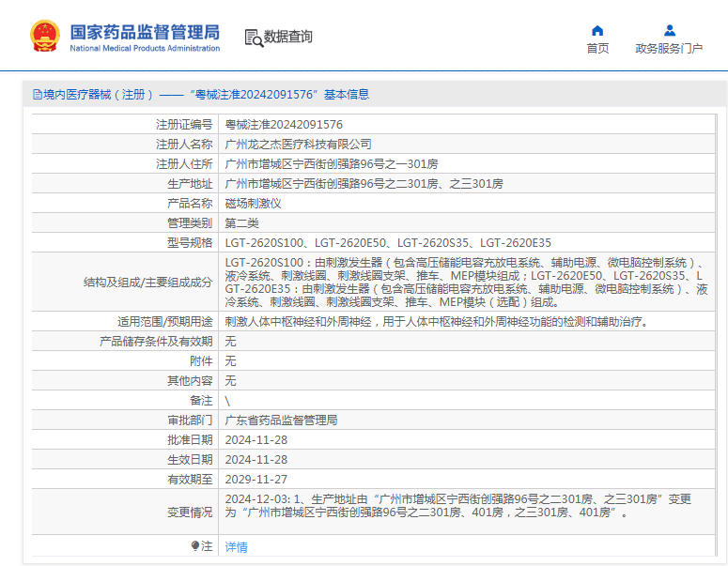This screenshot has height=566, width=728.
Task: Click the 有效期至 label
Action: (190, 480)
